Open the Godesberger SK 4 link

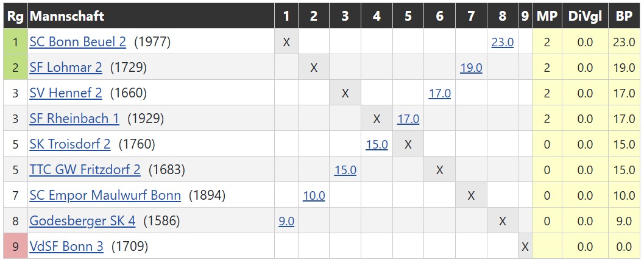click(82, 221)
